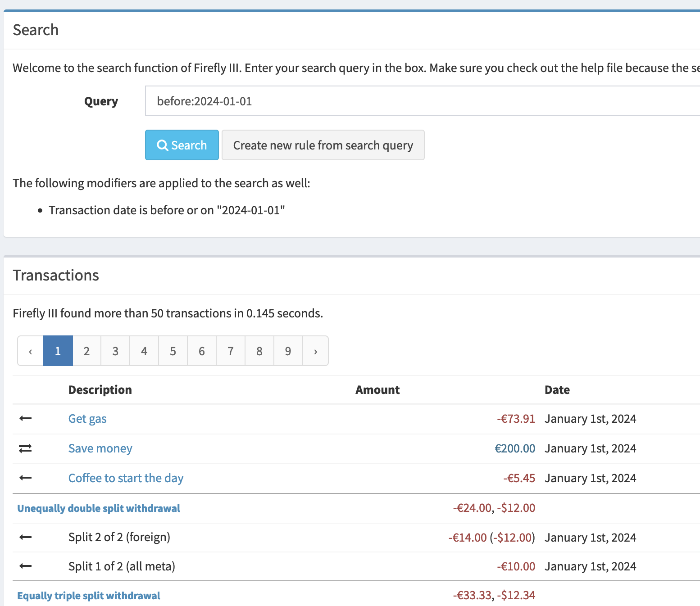Open the previous page using the left chevron
The image size is (700, 606).
point(30,351)
